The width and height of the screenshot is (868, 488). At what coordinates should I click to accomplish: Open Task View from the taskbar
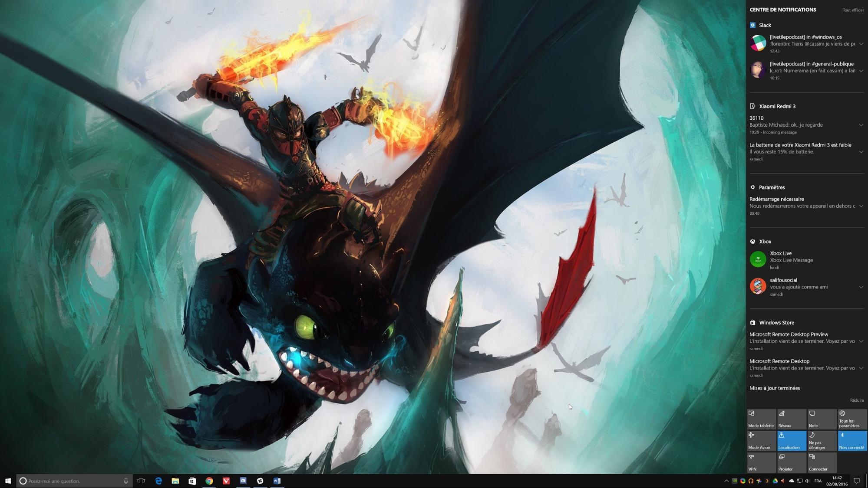tap(141, 481)
